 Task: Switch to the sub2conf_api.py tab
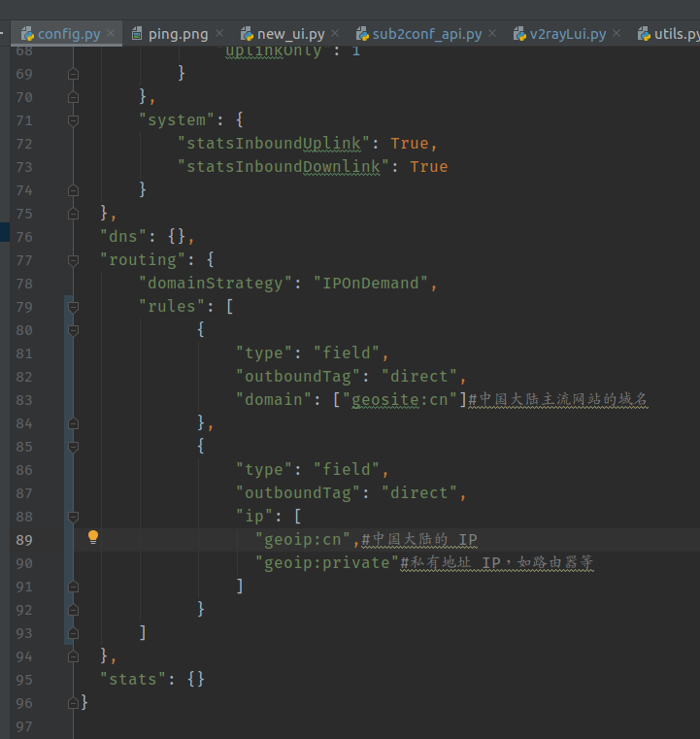coord(427,34)
